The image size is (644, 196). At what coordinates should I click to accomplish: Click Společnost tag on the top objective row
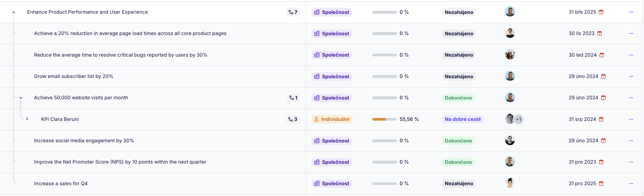pos(331,12)
